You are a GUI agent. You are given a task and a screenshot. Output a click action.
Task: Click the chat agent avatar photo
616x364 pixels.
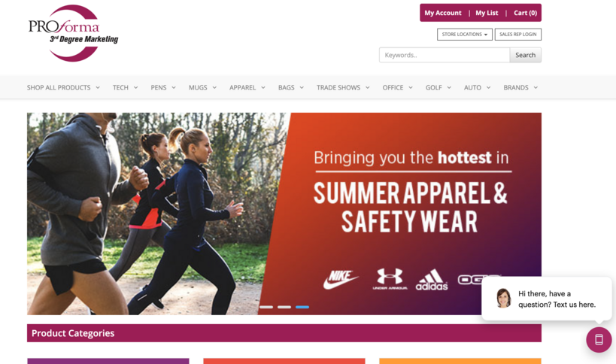click(x=503, y=299)
